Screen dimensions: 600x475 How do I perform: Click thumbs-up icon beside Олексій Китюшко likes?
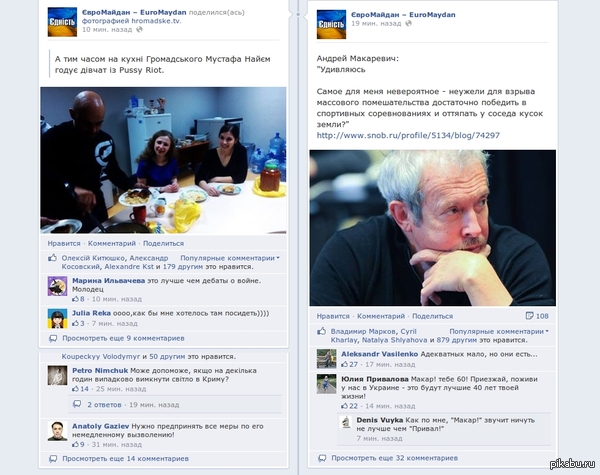[x=52, y=258]
